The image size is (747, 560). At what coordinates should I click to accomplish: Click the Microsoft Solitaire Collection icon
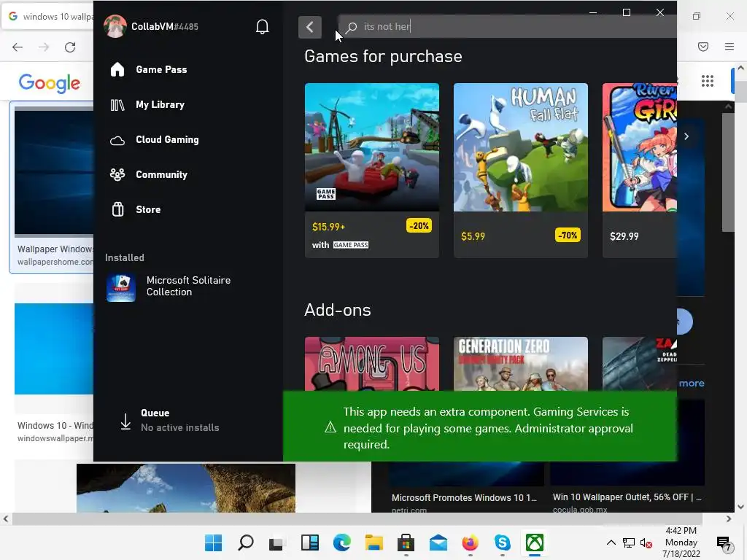pyautogui.click(x=121, y=287)
